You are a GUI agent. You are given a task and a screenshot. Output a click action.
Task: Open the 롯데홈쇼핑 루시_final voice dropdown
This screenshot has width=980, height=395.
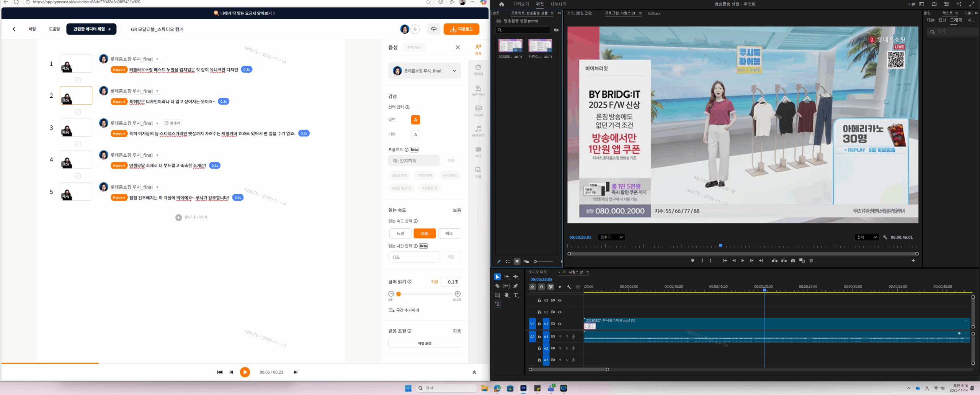425,71
